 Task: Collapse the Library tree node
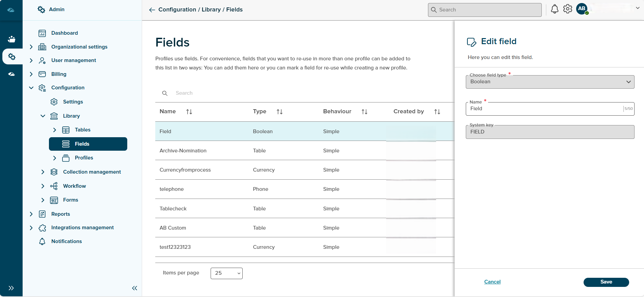click(43, 116)
